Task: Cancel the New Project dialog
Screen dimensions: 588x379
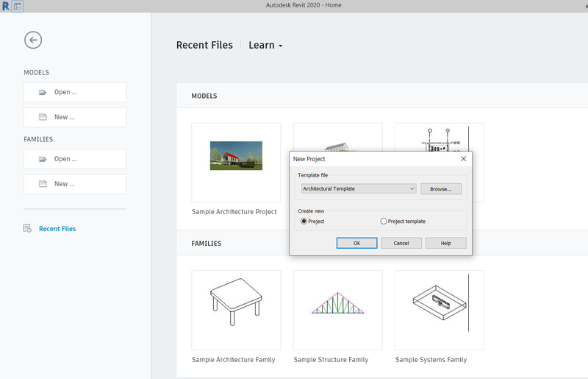Action: pyautogui.click(x=401, y=243)
